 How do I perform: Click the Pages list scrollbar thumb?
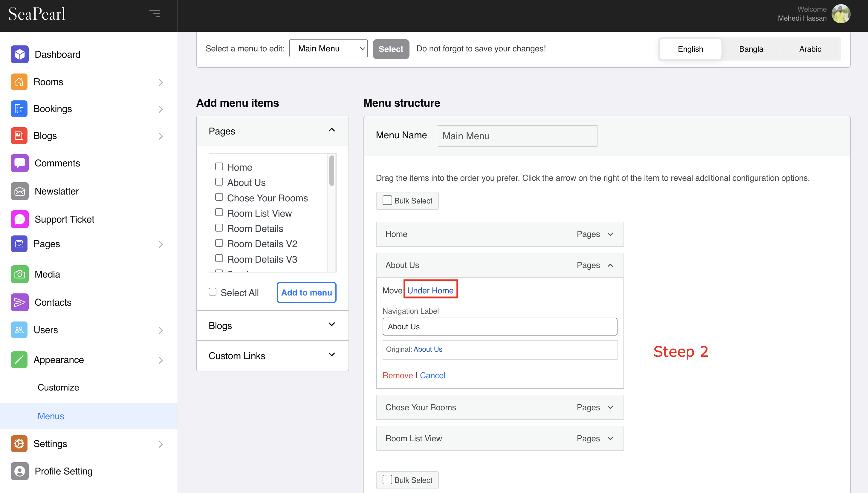[x=331, y=170]
